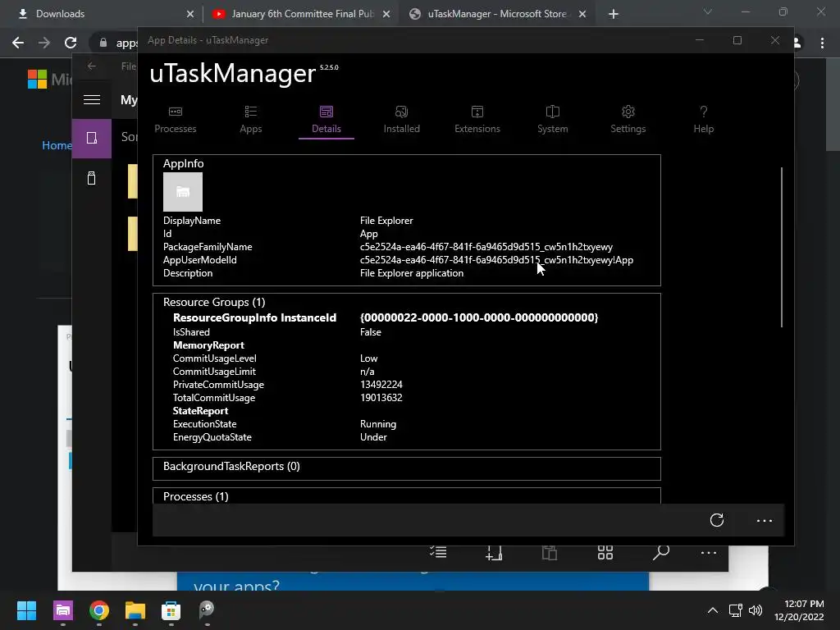The height and width of the screenshot is (630, 840).
Task: Open File Explorer folder icon on taskbar
Action: [135, 610]
